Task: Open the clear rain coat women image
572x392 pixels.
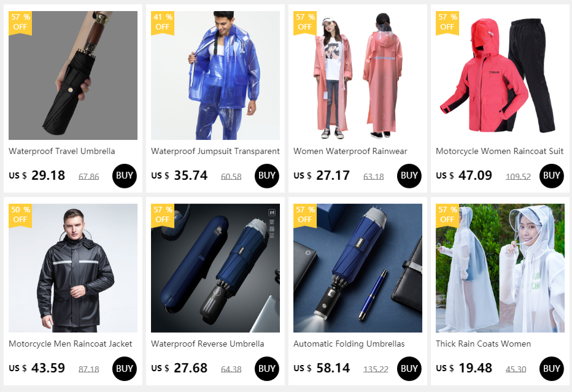Action: point(500,268)
